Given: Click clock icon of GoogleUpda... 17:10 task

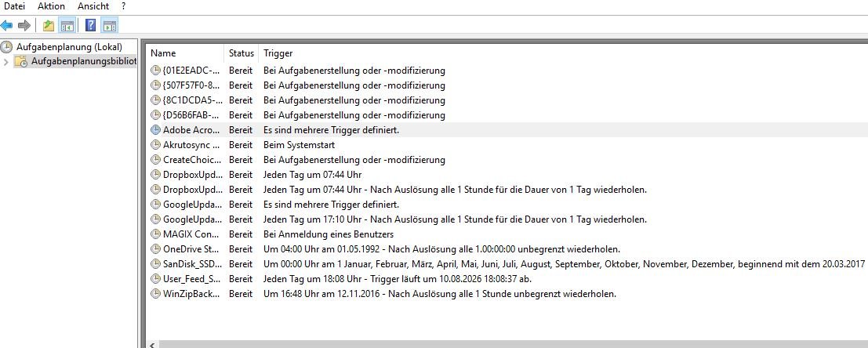Looking at the screenshot, I should click(x=155, y=219).
